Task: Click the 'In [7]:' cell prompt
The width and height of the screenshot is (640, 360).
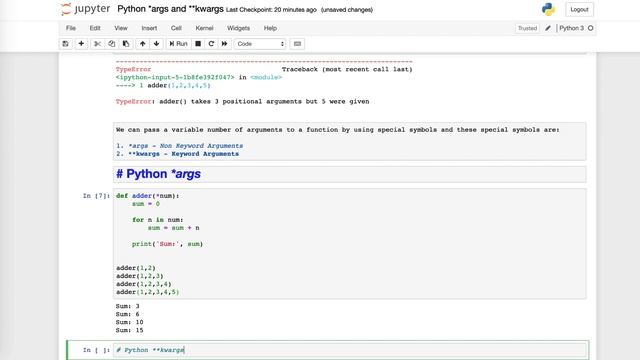Action: (x=96, y=196)
